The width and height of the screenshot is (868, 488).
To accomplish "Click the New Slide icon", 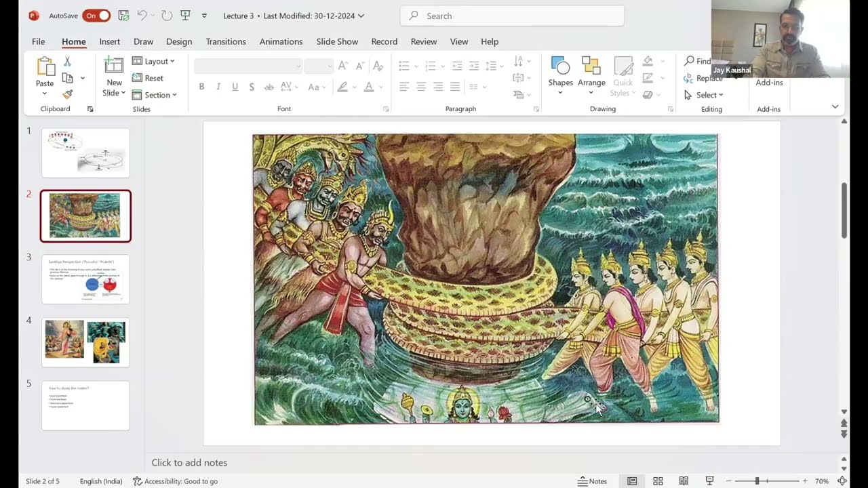I will pos(113,66).
